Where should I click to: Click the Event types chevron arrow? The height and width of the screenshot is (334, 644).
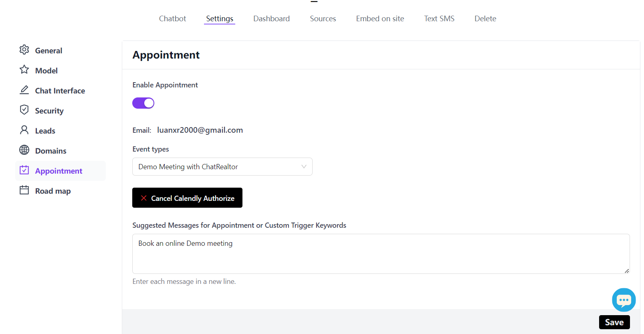point(304,167)
